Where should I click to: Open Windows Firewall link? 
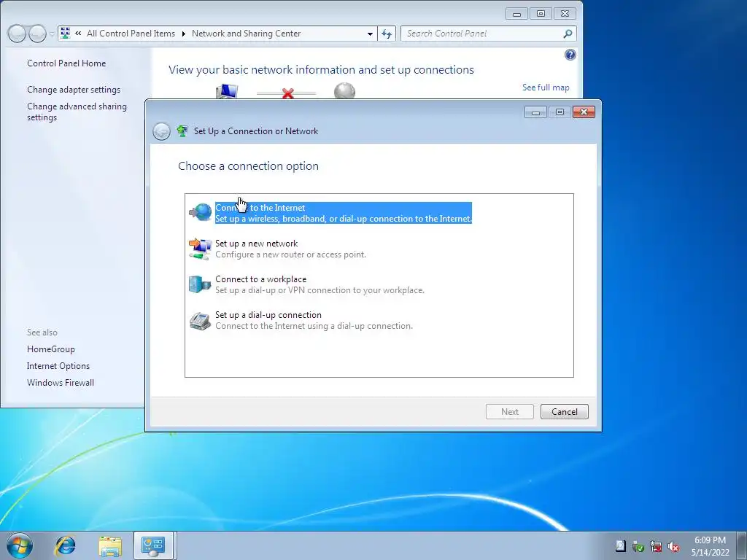(x=61, y=382)
